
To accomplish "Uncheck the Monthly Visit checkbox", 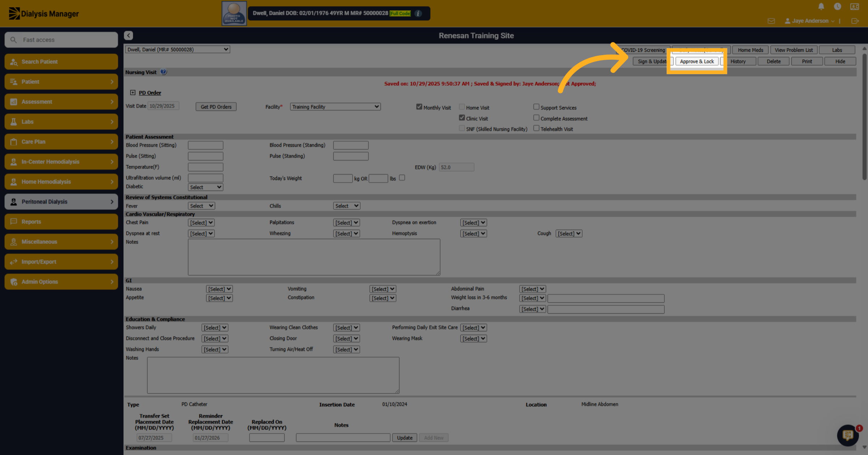I will coord(419,107).
